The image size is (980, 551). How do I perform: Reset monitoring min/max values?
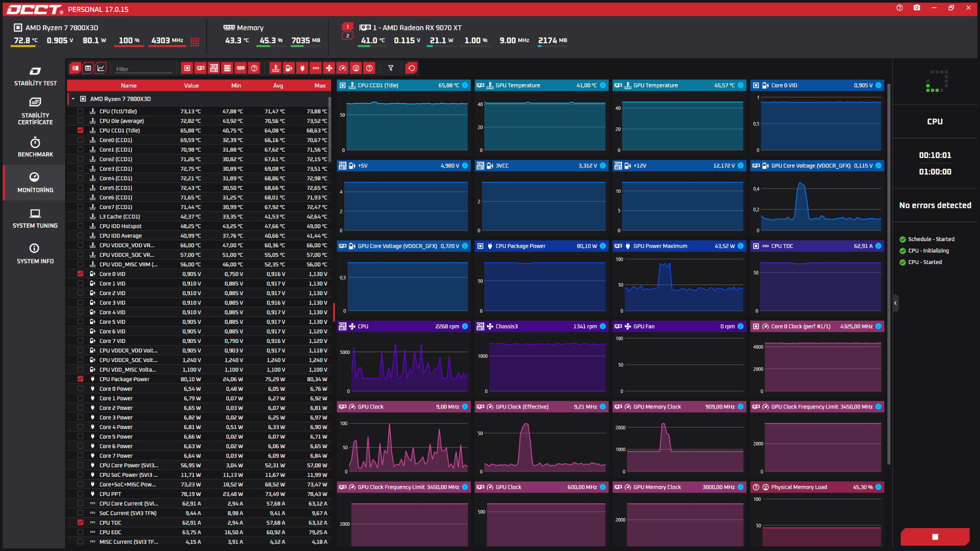411,68
